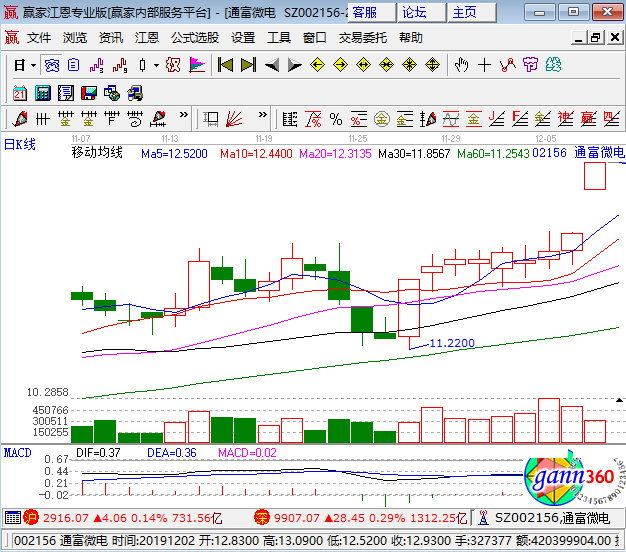Click the keyboard grid status bar icon
Viewport: 626px width, 552px height.
(x=12, y=518)
